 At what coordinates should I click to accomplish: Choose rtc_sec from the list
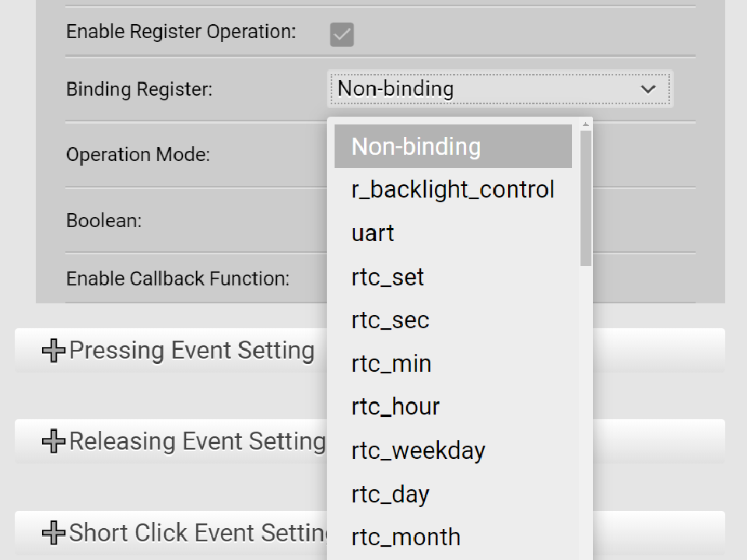coord(391,320)
